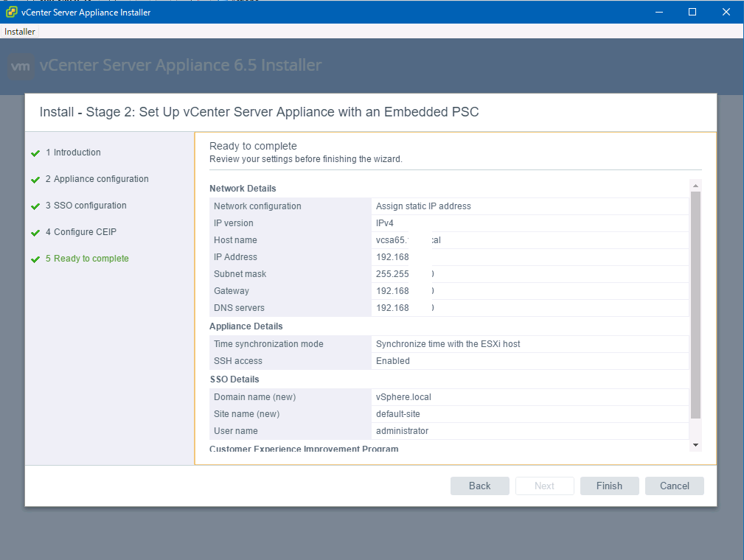The height and width of the screenshot is (560, 744).
Task: Click the 'default-site' value
Action: pos(397,414)
